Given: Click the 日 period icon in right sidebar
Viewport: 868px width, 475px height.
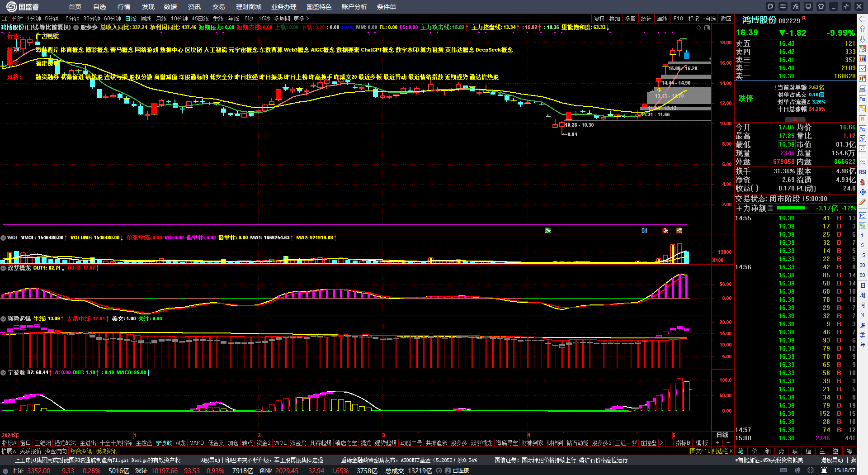Looking at the screenshot, I should point(863,285).
